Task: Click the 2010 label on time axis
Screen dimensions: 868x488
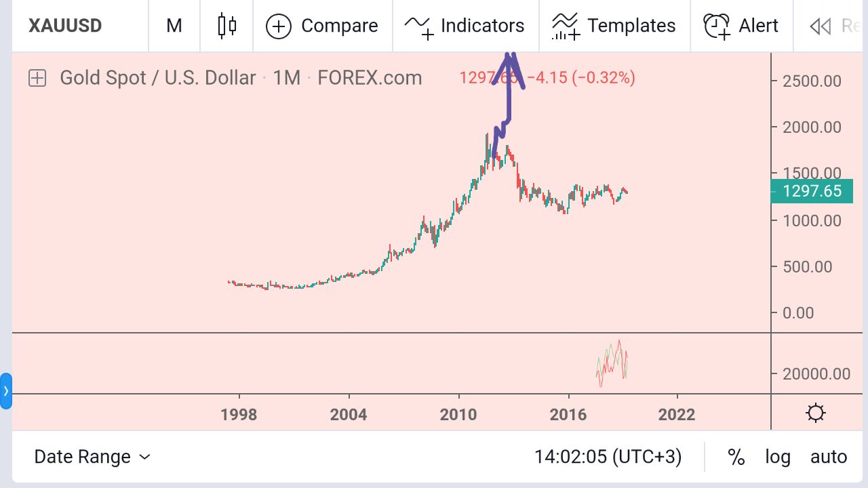Action: tap(459, 414)
